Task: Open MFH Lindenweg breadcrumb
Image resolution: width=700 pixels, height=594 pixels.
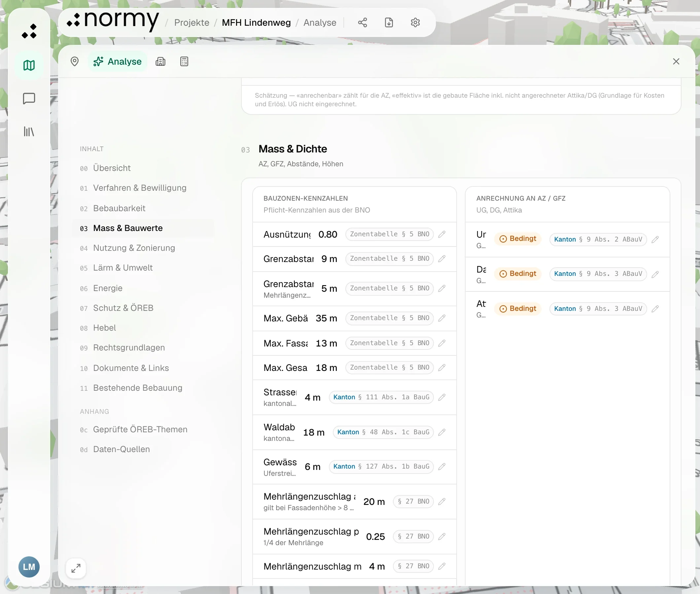Action: point(256,22)
